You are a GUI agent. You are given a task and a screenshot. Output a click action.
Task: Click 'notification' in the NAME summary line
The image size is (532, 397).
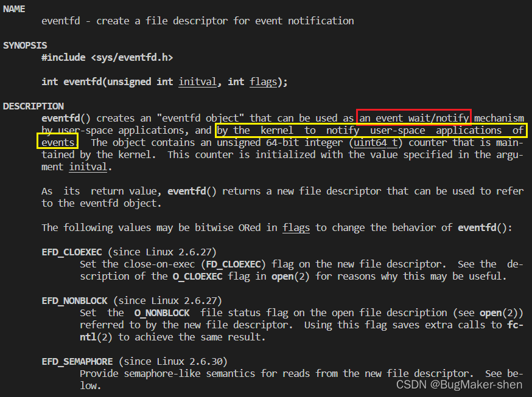321,21
